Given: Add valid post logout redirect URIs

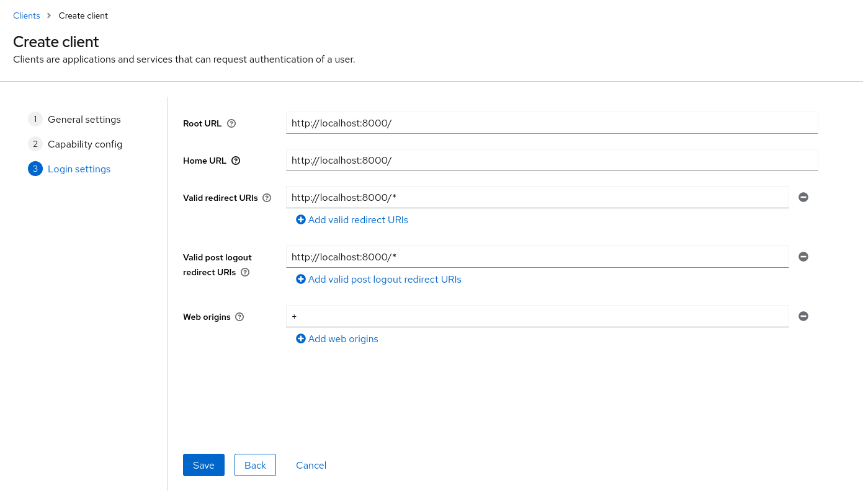Looking at the screenshot, I should pos(378,279).
